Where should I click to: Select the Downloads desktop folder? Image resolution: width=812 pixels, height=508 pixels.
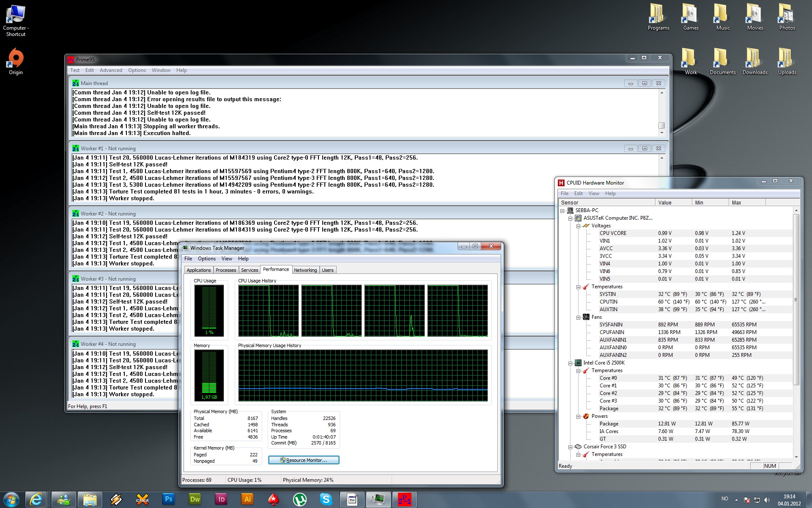pos(755,62)
